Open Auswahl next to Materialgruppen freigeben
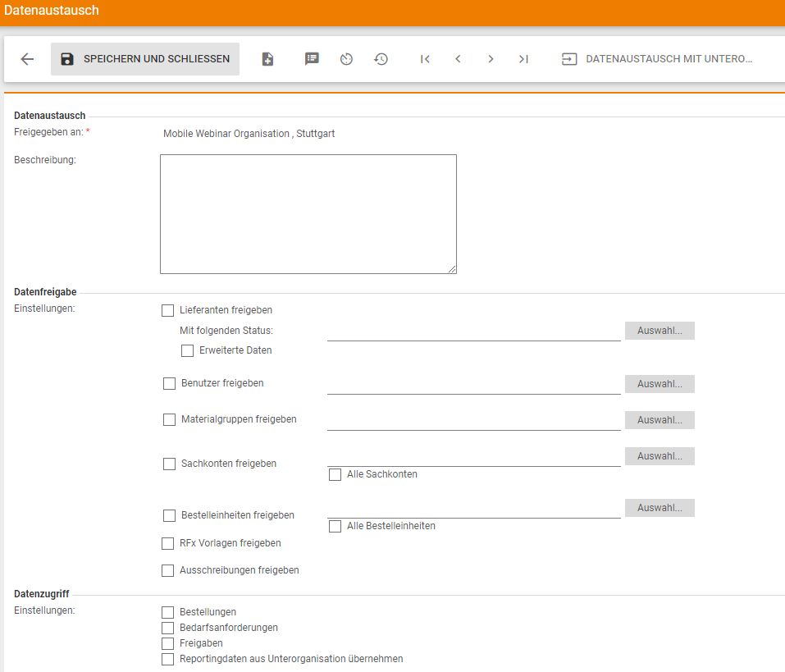Screen dimensions: 785x672 (x=659, y=420)
